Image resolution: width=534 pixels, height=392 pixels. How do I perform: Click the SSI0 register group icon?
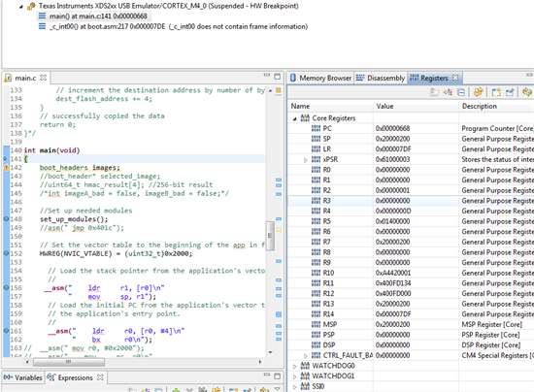click(x=305, y=386)
